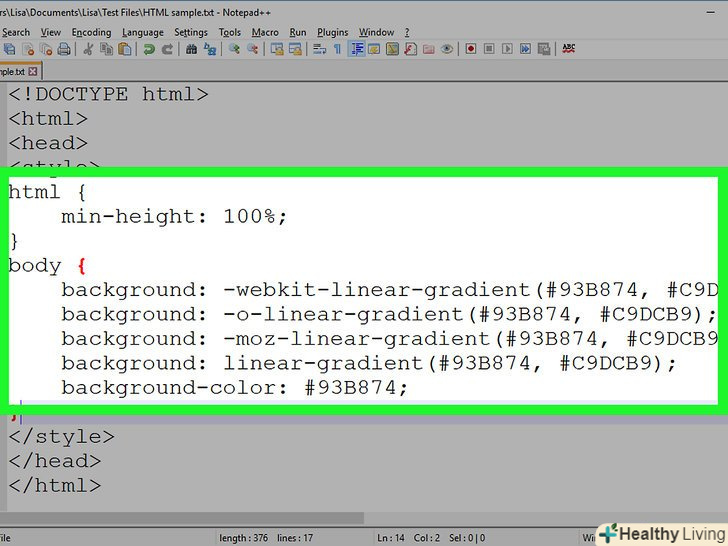Click the green Undo arrow
Screen dimensions: 728x546
click(x=149, y=49)
